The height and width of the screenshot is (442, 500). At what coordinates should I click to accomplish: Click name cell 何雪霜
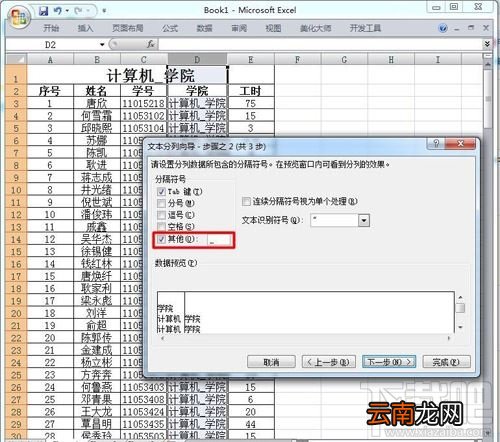[x=97, y=116]
